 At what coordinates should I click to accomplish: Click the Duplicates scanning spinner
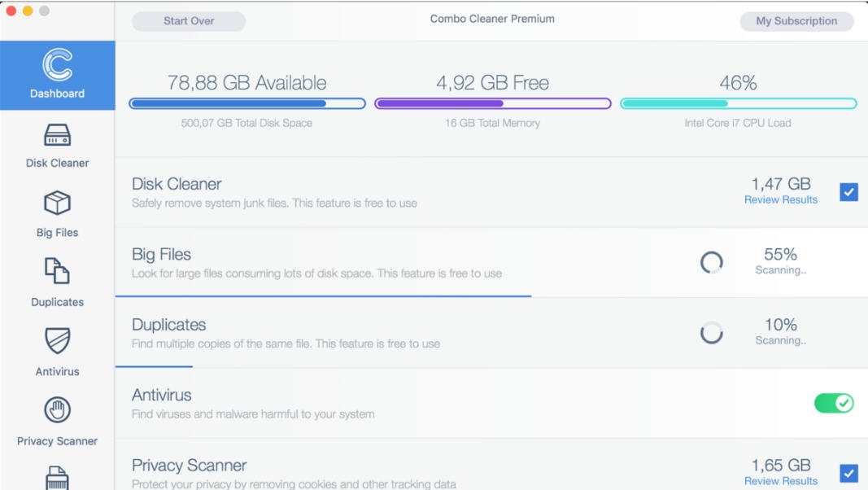710,333
